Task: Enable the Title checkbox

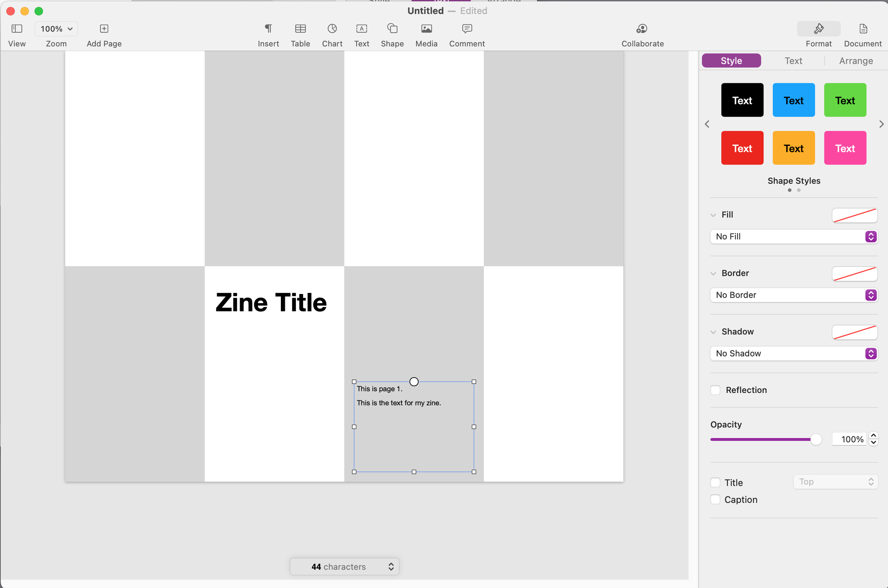Action: [x=715, y=482]
